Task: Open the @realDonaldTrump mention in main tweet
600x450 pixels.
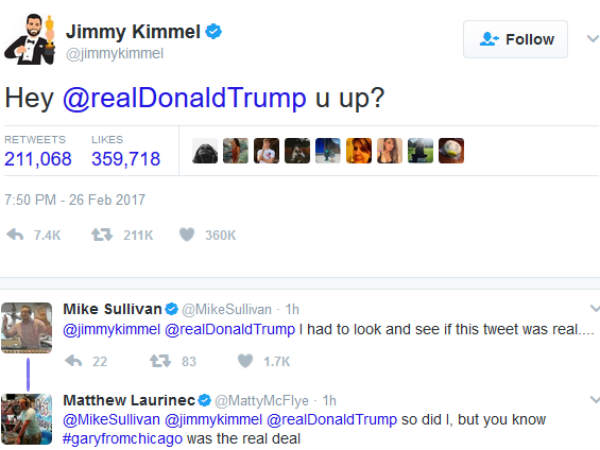Action: coord(182,98)
